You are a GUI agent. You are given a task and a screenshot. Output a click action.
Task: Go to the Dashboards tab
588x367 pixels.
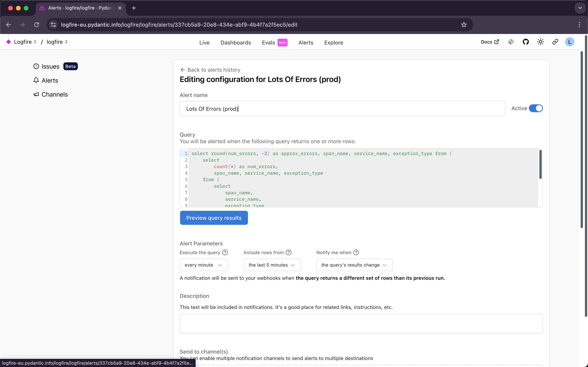pyautogui.click(x=236, y=43)
